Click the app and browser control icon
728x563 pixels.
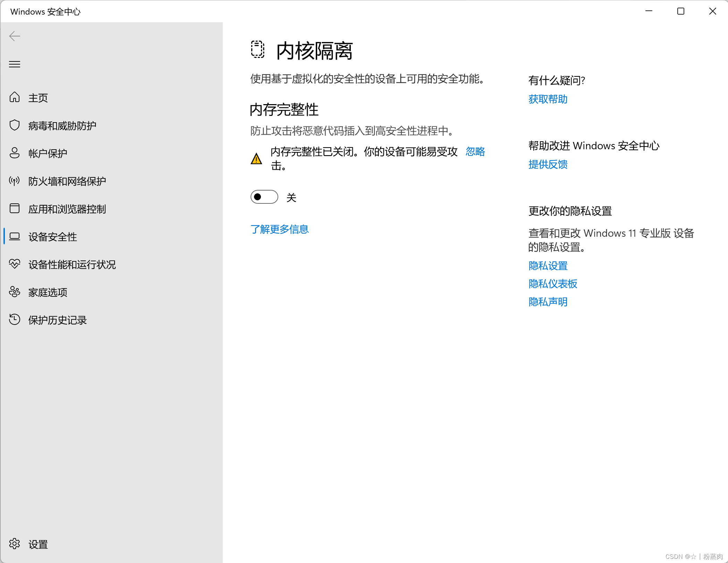15,208
